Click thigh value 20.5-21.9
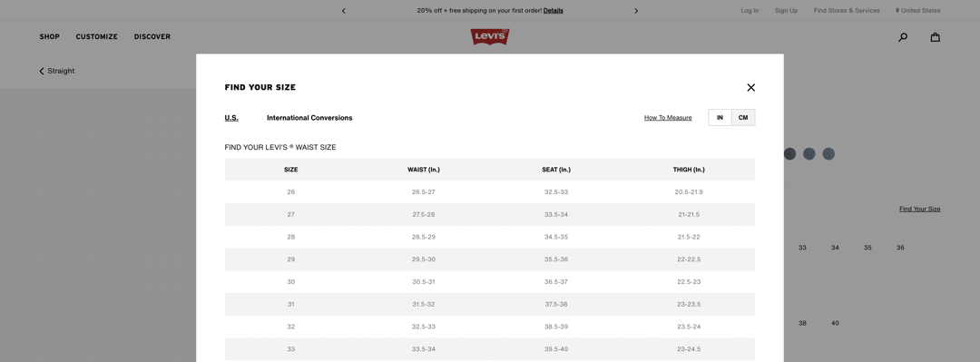 click(x=689, y=192)
